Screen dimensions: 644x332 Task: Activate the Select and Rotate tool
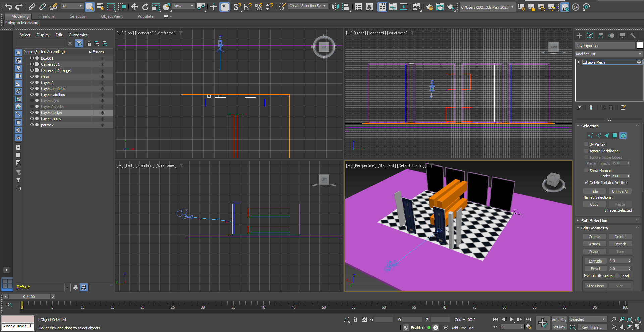point(145,7)
